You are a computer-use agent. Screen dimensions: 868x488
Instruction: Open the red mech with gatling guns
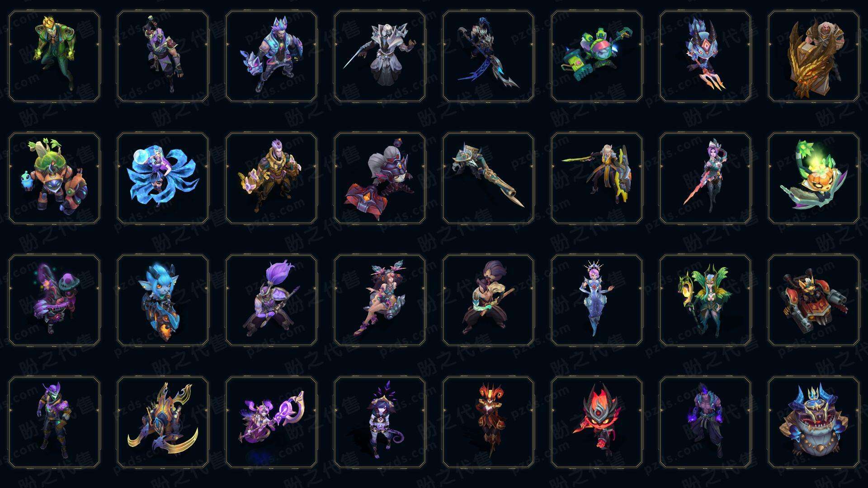pos(814,300)
